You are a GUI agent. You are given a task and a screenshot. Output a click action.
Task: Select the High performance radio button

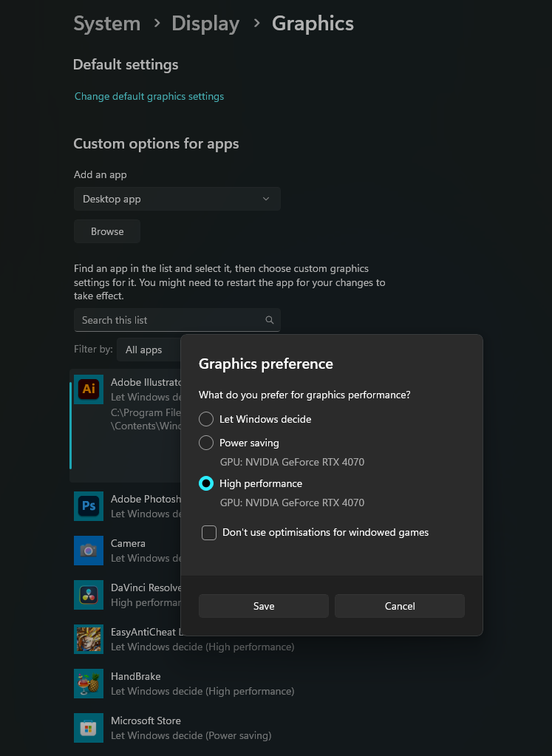coord(206,483)
